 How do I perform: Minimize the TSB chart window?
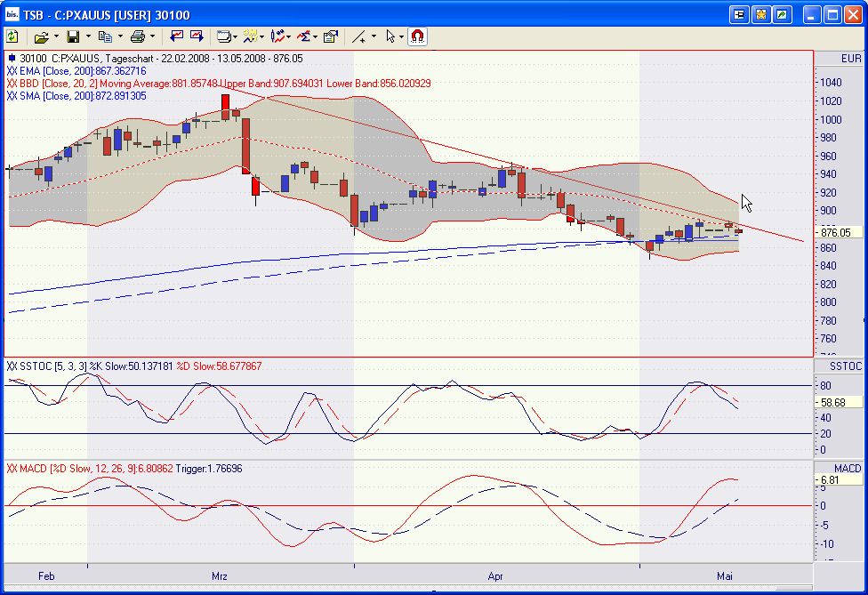(x=812, y=15)
